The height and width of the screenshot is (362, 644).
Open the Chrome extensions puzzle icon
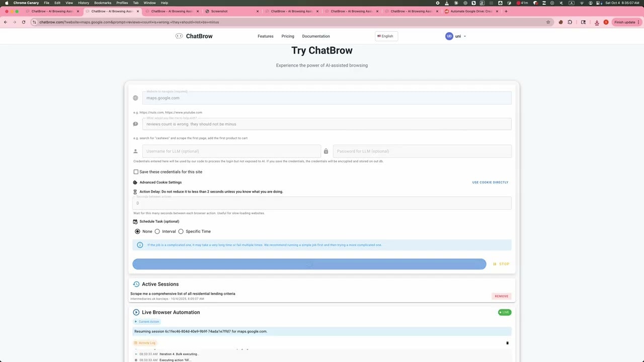pyautogui.click(x=570, y=22)
